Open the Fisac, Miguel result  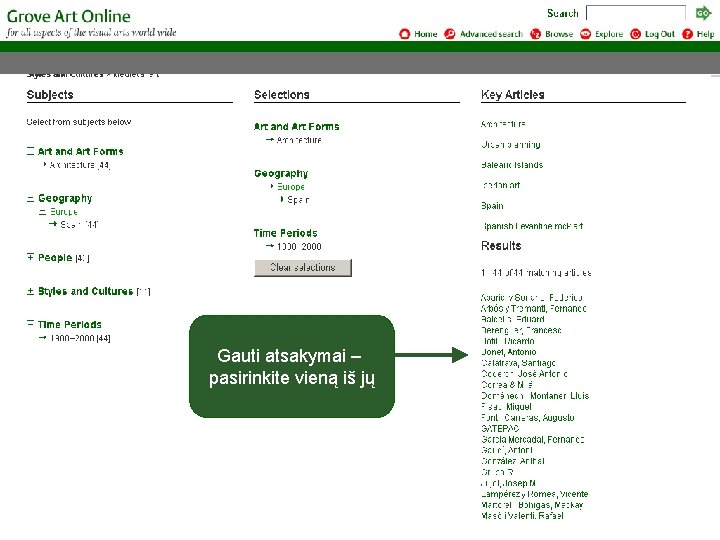[506, 407]
